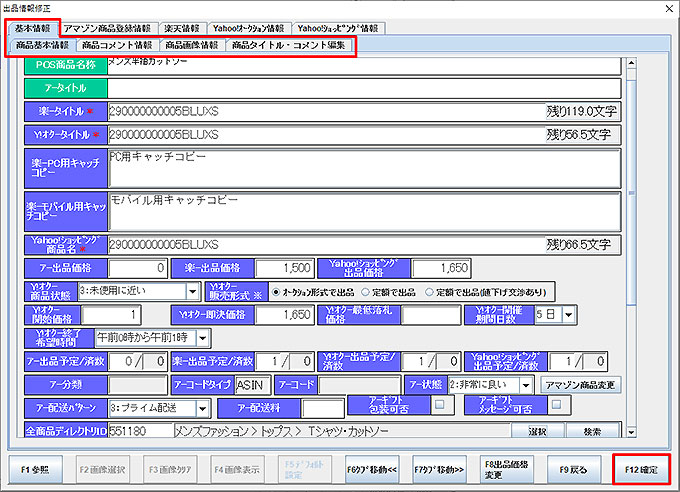Select the 商品画像情報 sub-tab
The width and height of the screenshot is (680, 492).
pyautogui.click(x=192, y=45)
